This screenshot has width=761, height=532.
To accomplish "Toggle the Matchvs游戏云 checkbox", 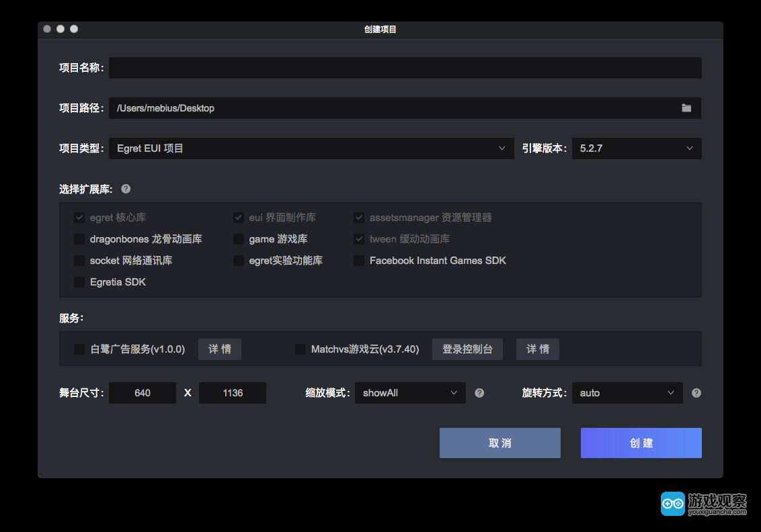I will coord(301,349).
